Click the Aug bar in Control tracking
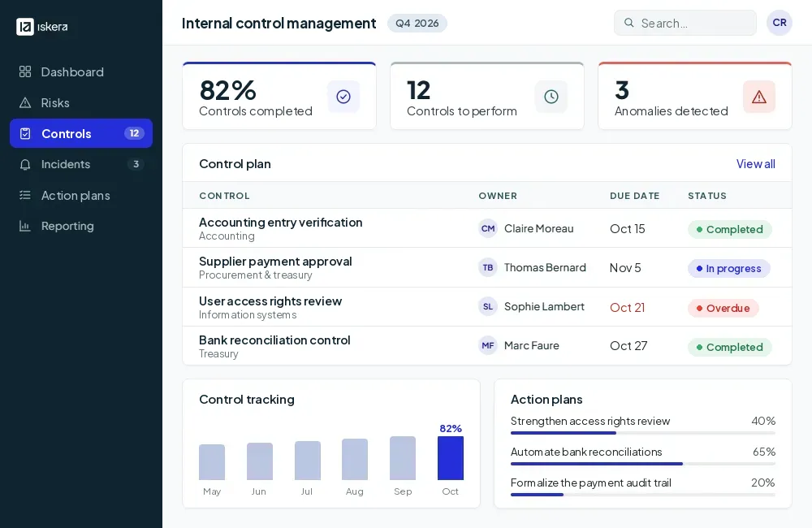The height and width of the screenshot is (528, 812). [355, 460]
